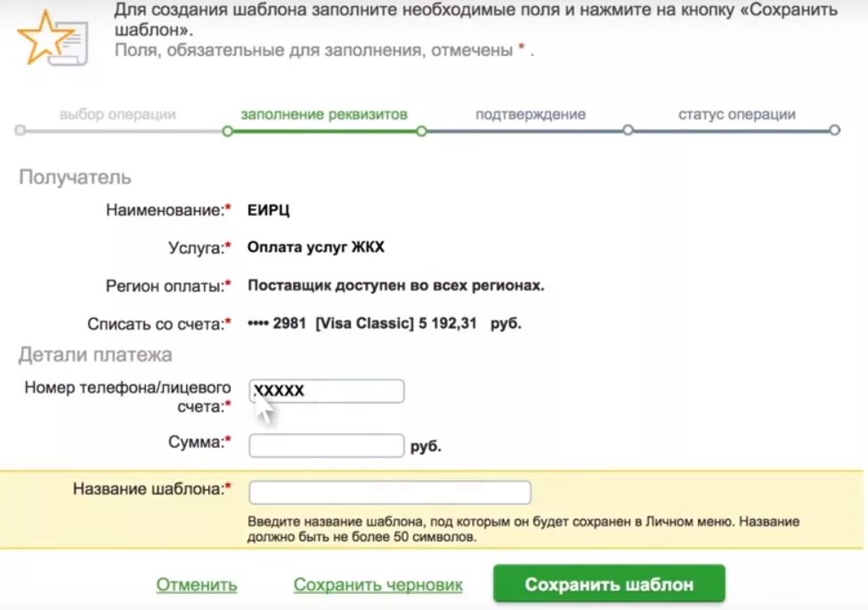Click the 'Сумма' amount input field

[327, 445]
